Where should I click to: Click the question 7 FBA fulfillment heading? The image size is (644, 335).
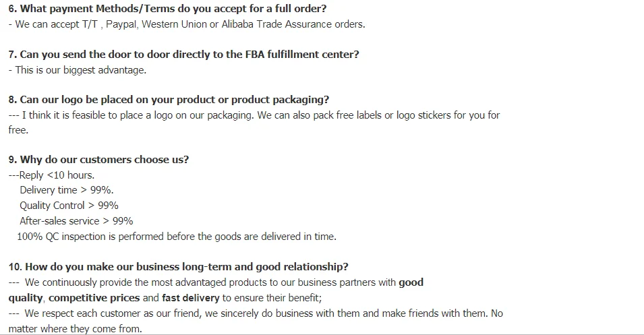pos(183,55)
